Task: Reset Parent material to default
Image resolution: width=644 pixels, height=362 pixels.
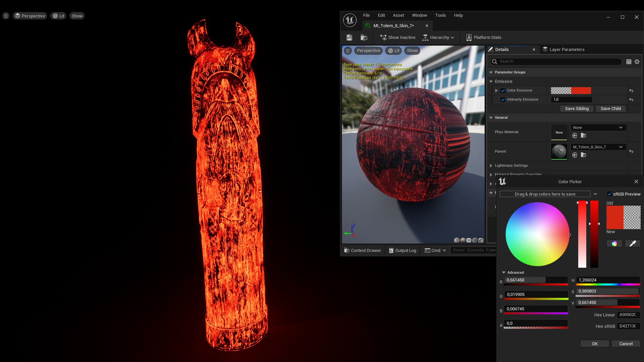Action: 631,152
